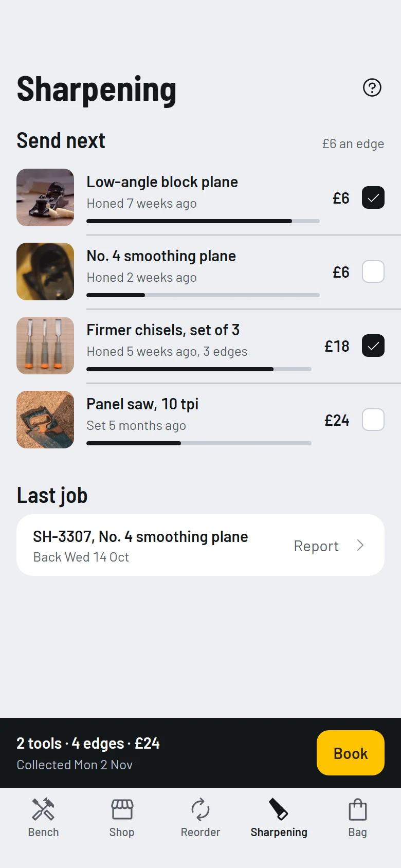Tap the yellow Book button
This screenshot has height=868, width=401.
tap(351, 753)
